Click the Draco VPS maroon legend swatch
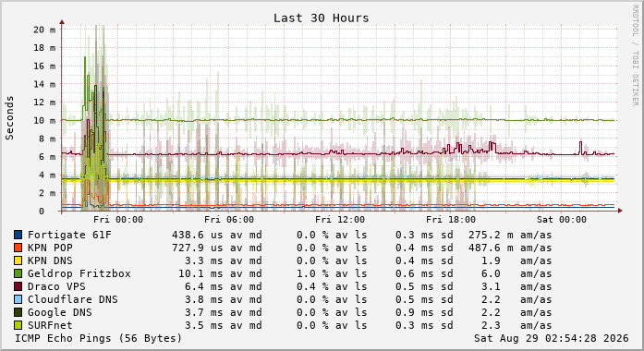 click(x=18, y=286)
